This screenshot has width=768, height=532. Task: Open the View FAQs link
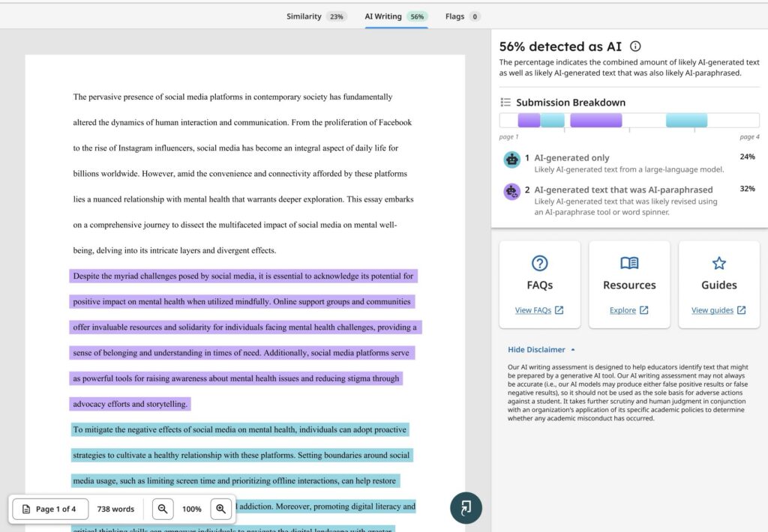[533, 310]
